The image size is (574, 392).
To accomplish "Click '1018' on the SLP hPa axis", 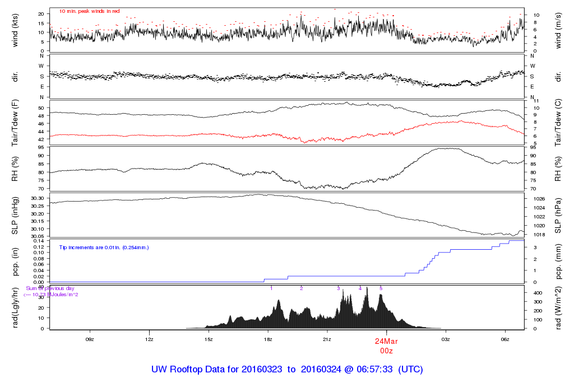I will tap(539, 235).
